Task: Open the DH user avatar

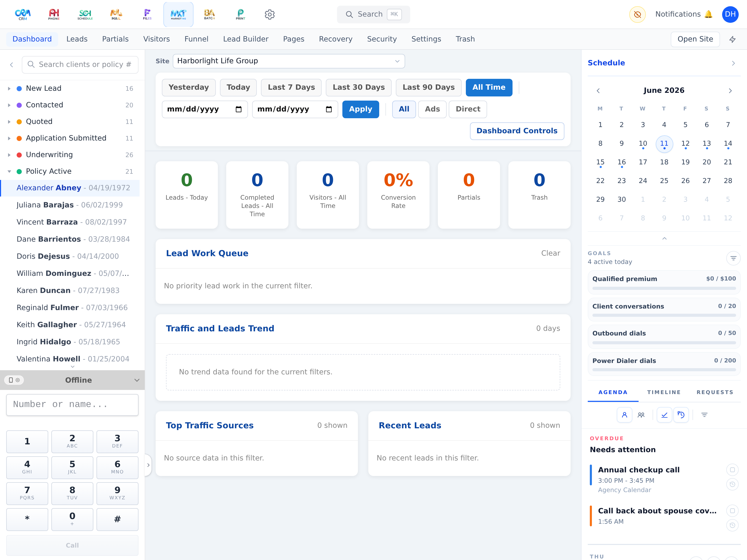Action: [x=730, y=15]
